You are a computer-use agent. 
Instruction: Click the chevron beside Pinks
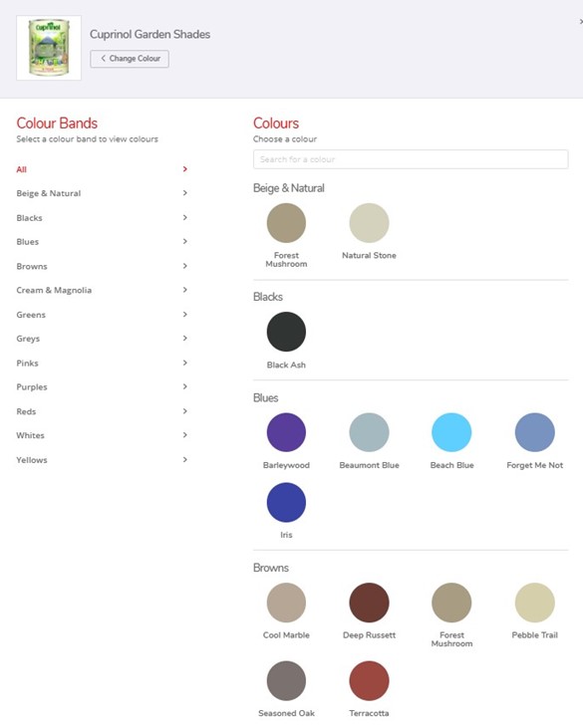[185, 363]
